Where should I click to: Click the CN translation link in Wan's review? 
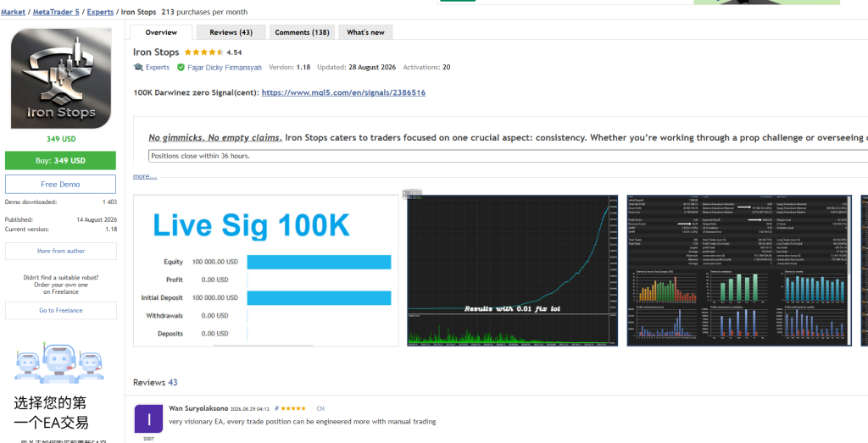point(320,409)
